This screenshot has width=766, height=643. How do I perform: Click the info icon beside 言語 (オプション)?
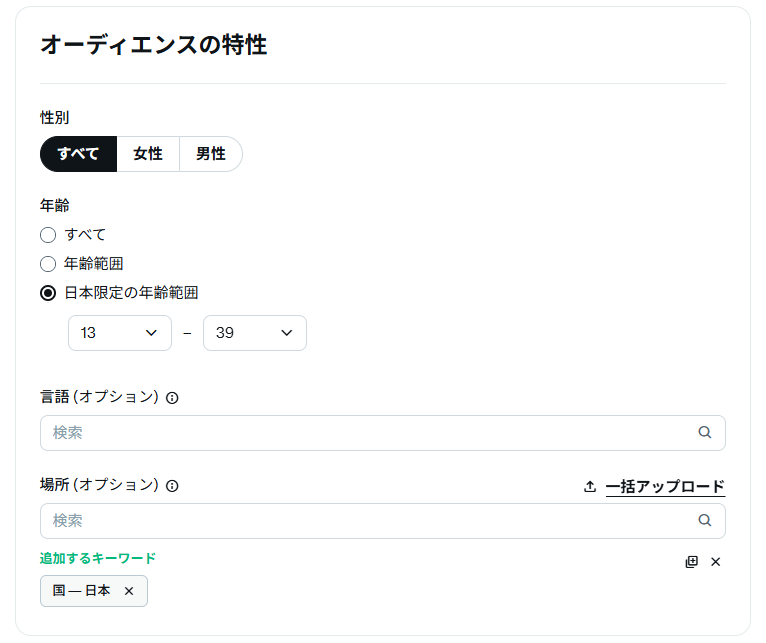[x=172, y=398]
